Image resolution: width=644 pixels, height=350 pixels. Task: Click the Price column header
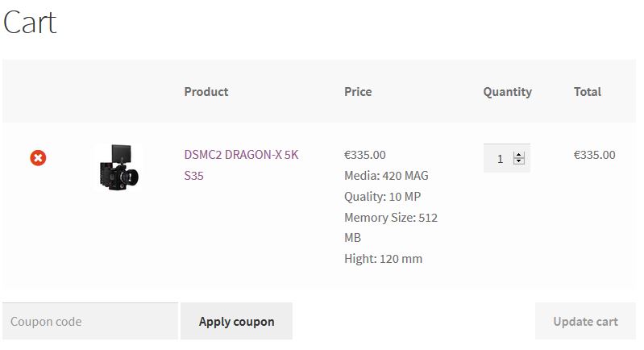pyautogui.click(x=358, y=92)
